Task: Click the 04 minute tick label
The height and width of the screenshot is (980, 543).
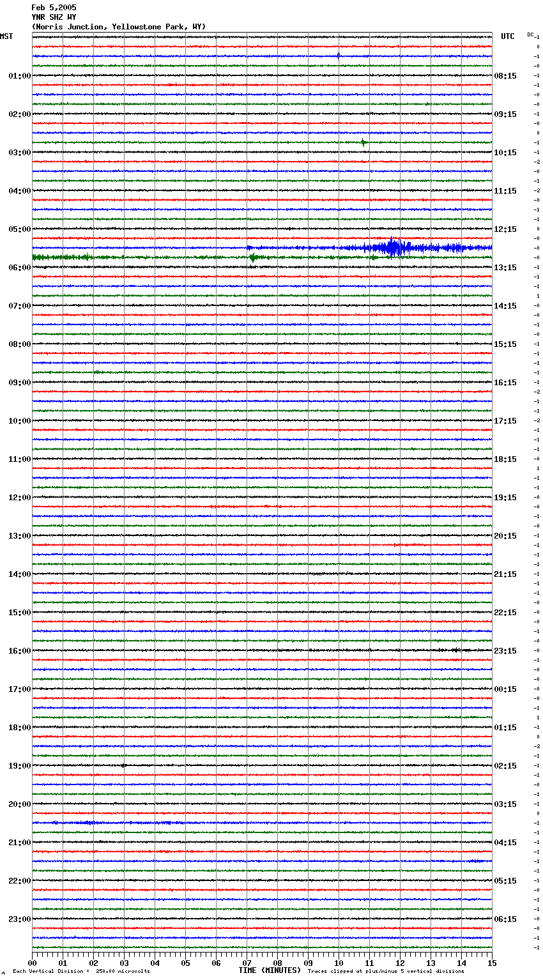Action: point(155,963)
